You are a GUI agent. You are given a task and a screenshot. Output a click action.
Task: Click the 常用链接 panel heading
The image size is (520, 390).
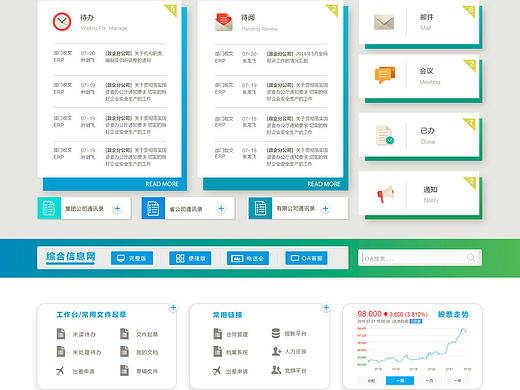click(x=227, y=315)
